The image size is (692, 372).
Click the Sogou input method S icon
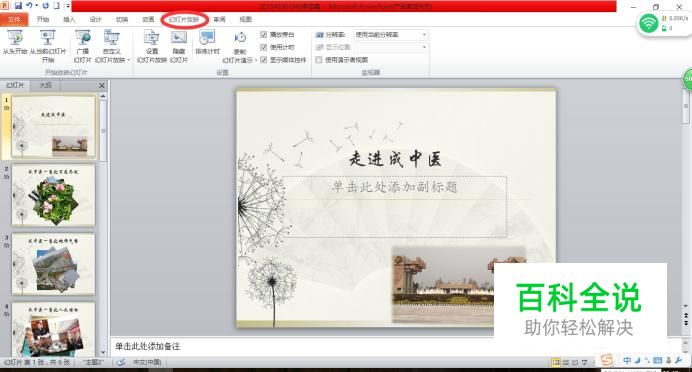click(607, 360)
